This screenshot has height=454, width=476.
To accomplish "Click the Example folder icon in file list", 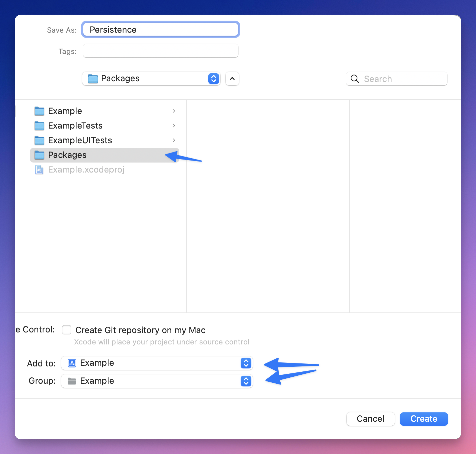I will [39, 111].
